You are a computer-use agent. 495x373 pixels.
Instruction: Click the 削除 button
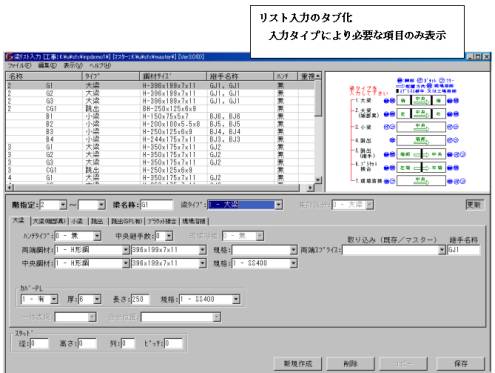[350, 364]
